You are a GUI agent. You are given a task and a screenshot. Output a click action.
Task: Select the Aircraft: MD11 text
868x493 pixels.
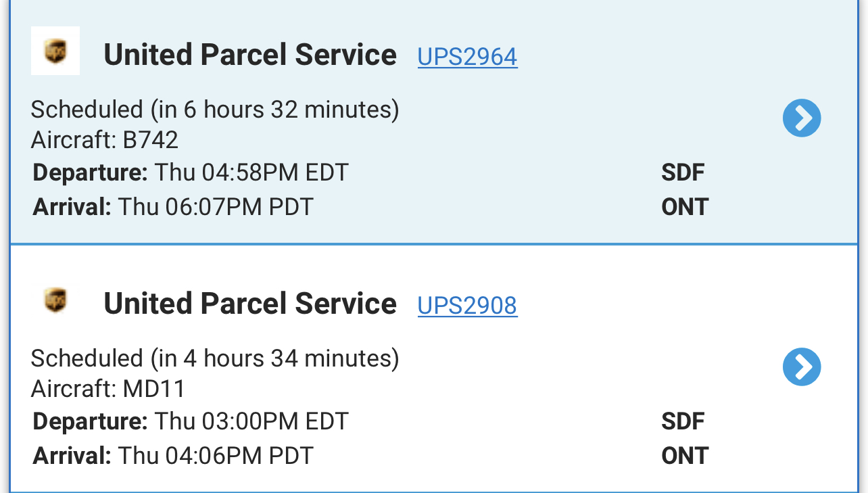[108, 389]
